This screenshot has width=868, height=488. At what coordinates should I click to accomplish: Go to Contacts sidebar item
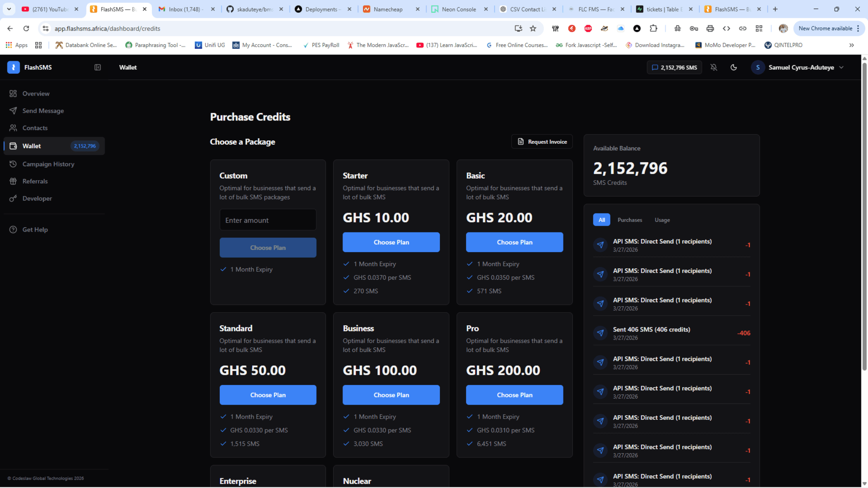click(35, 128)
